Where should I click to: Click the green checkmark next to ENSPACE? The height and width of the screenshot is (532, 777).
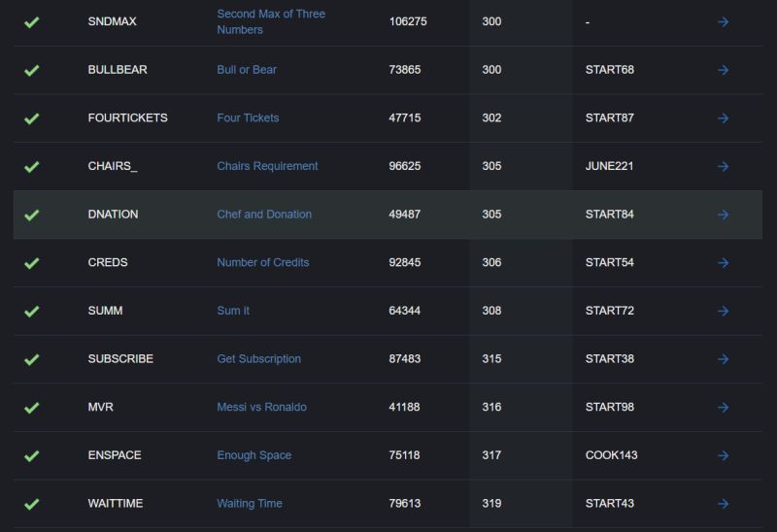[x=31, y=455]
